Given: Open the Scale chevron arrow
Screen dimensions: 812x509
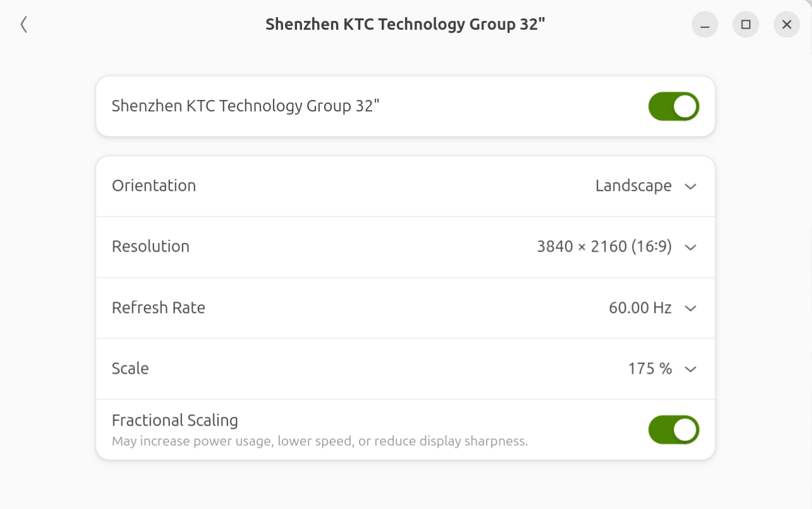Looking at the screenshot, I should (x=691, y=369).
